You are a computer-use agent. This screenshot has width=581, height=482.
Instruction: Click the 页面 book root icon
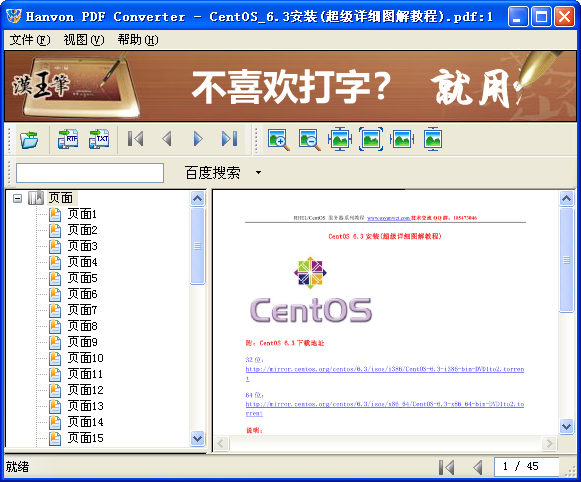(36, 198)
